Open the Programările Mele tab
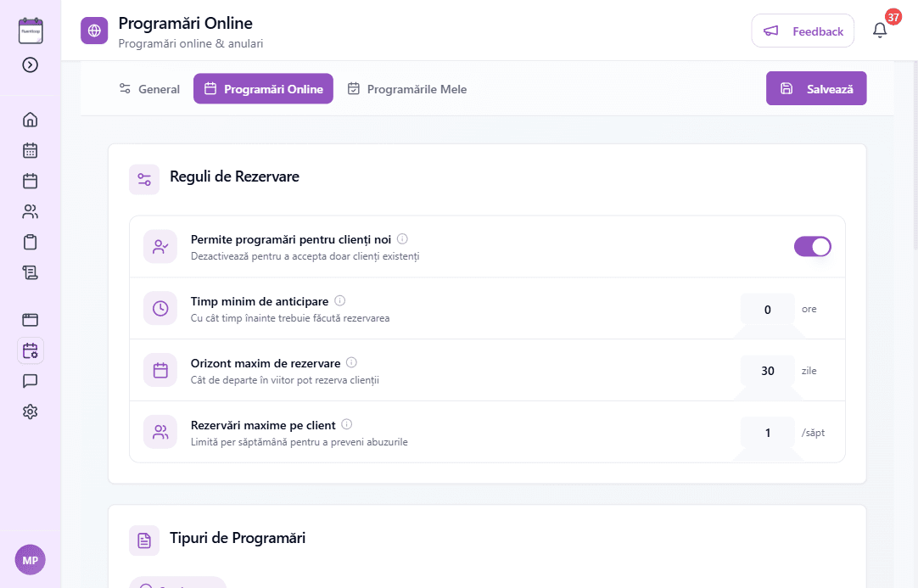The width and height of the screenshot is (918, 588). (407, 89)
